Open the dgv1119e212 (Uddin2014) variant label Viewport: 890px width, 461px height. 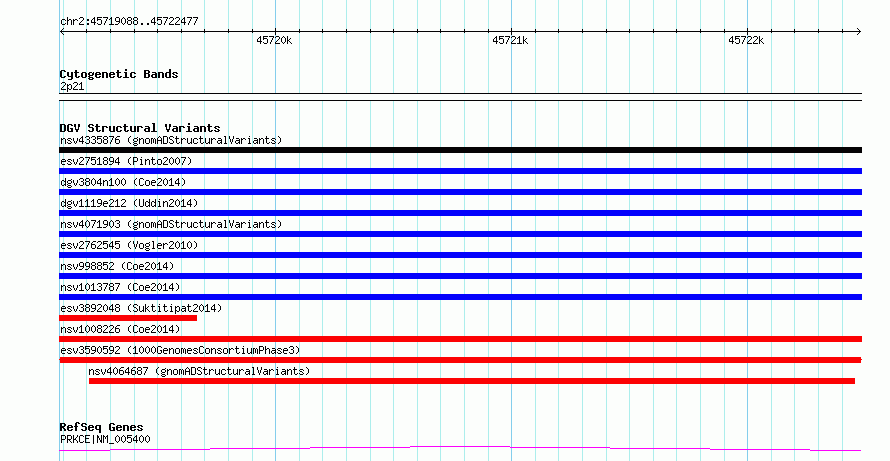pyautogui.click(x=129, y=203)
